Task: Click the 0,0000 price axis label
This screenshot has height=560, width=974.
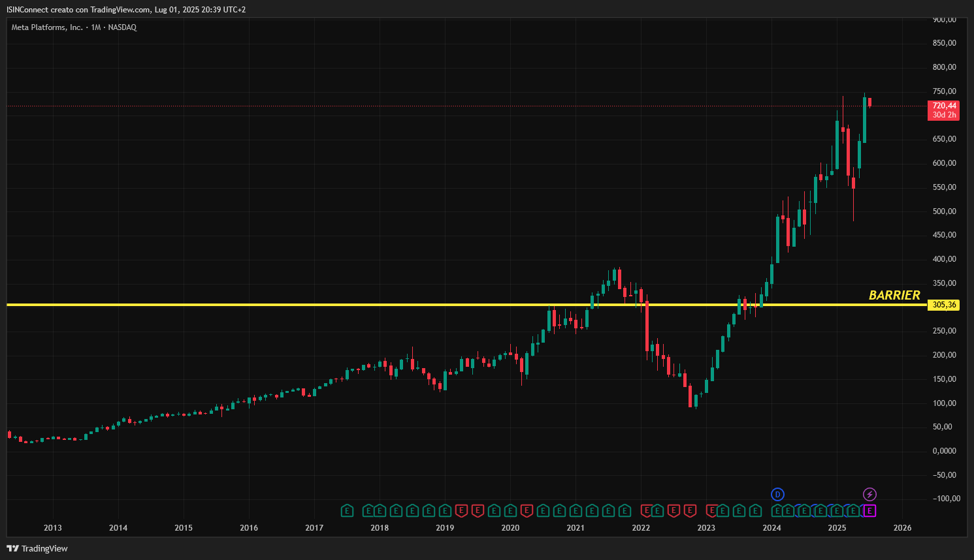Action: tap(945, 451)
